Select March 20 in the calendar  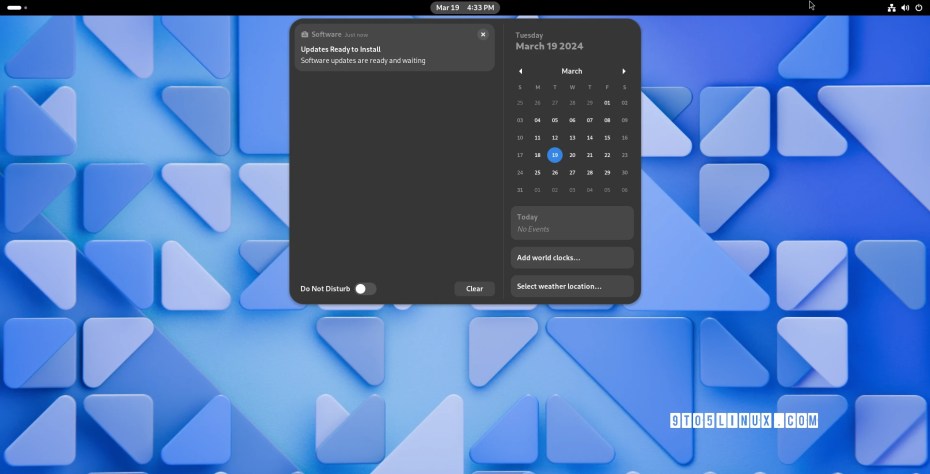click(572, 155)
